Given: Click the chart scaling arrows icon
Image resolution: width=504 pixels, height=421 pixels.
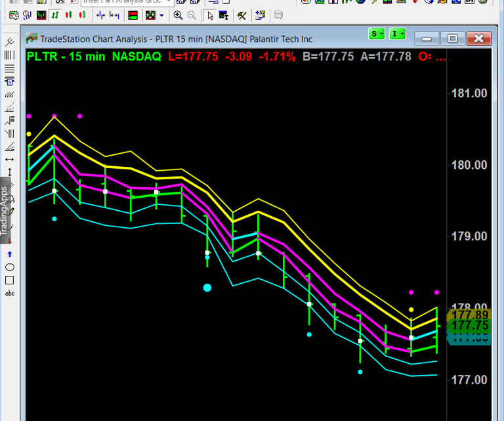Looking at the screenshot, I should pos(150,15).
